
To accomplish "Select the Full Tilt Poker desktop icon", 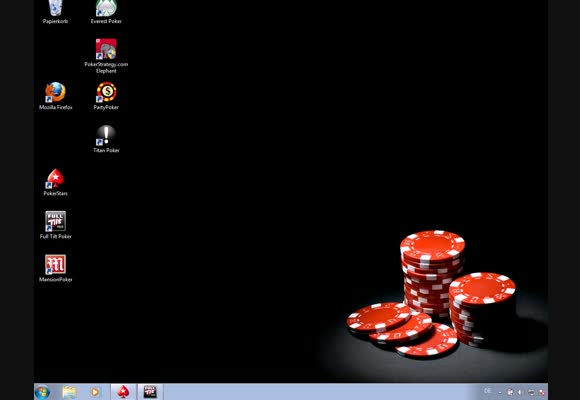I will tap(55, 225).
